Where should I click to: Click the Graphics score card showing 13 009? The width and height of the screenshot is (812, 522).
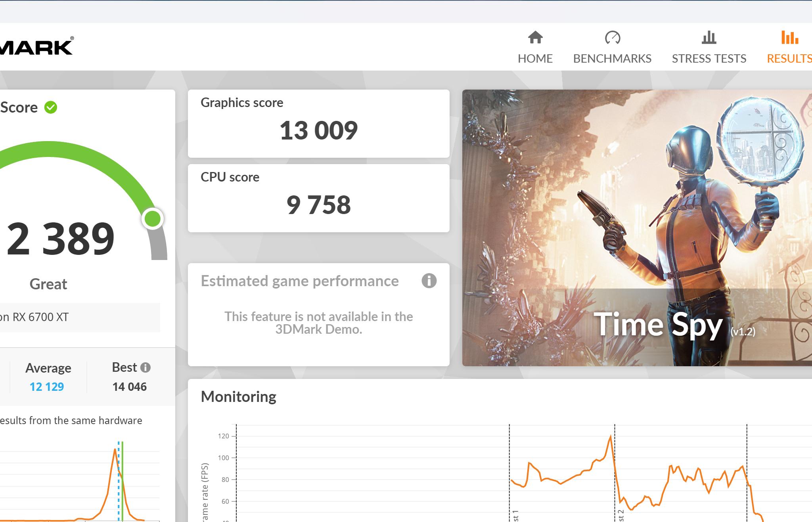pos(318,123)
